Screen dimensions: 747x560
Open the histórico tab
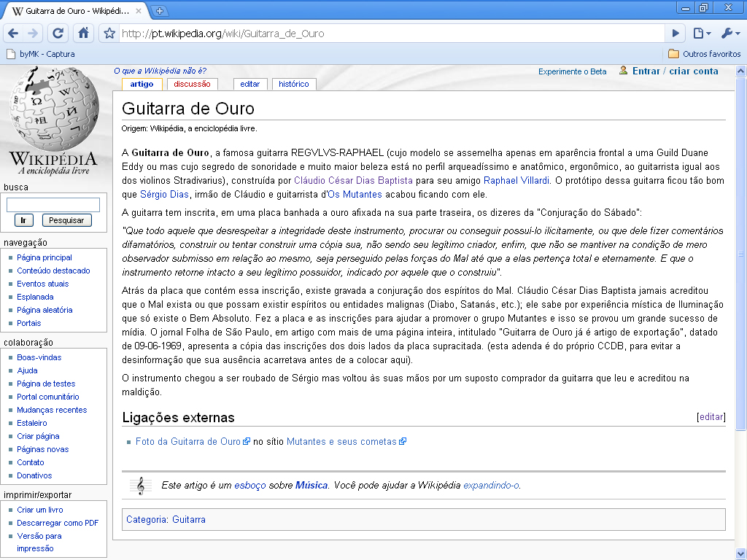[x=293, y=84]
